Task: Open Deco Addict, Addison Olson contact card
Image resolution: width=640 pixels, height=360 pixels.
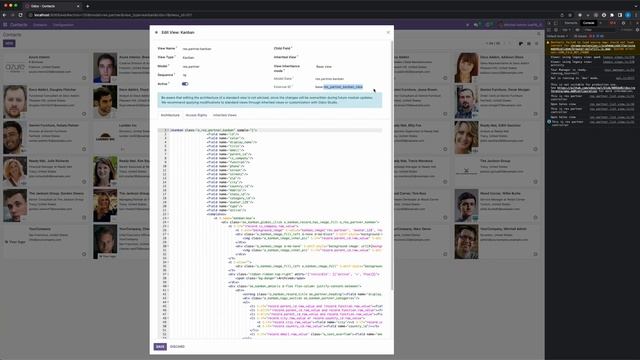Action: pos(498,67)
